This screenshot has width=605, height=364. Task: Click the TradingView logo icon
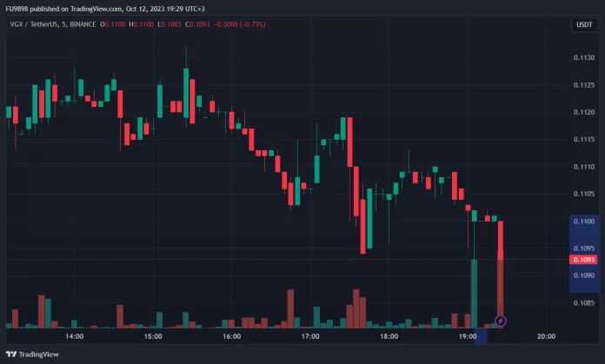pos(11,354)
